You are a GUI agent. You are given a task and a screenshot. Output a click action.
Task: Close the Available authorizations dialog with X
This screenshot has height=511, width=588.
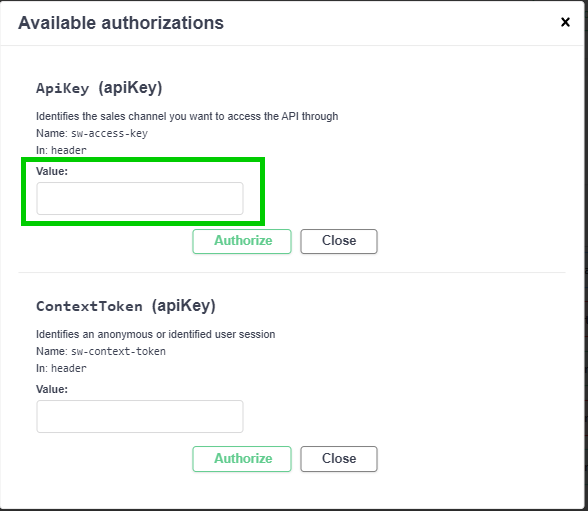(565, 22)
